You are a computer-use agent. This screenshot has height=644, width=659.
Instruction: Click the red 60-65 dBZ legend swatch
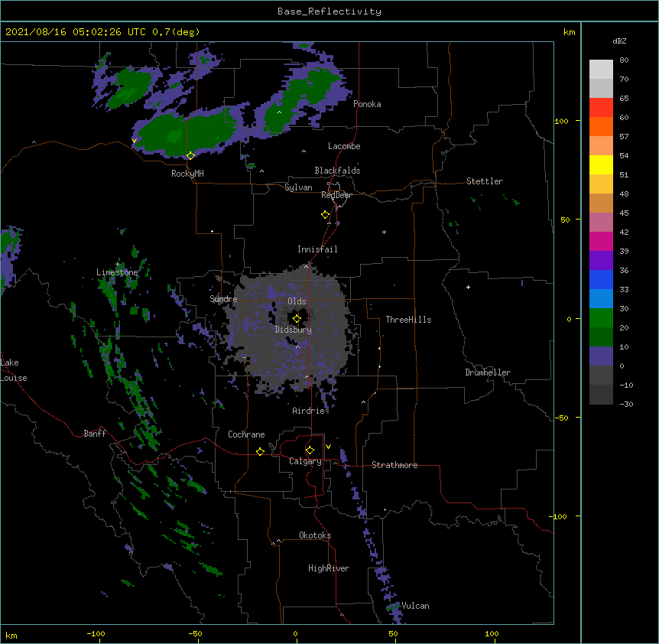[601, 108]
